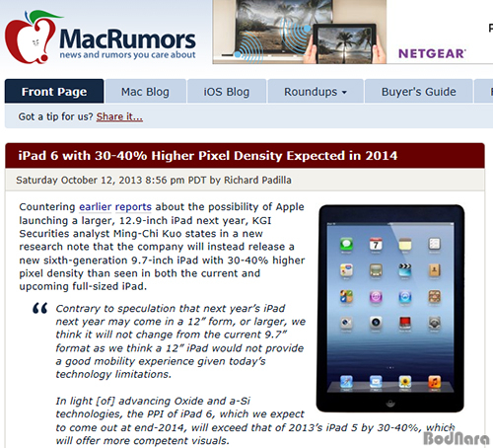Click the date 'Saturday October 12, 2013 8:56 pm PDT'
This screenshot has height=448, width=493.
[111, 181]
